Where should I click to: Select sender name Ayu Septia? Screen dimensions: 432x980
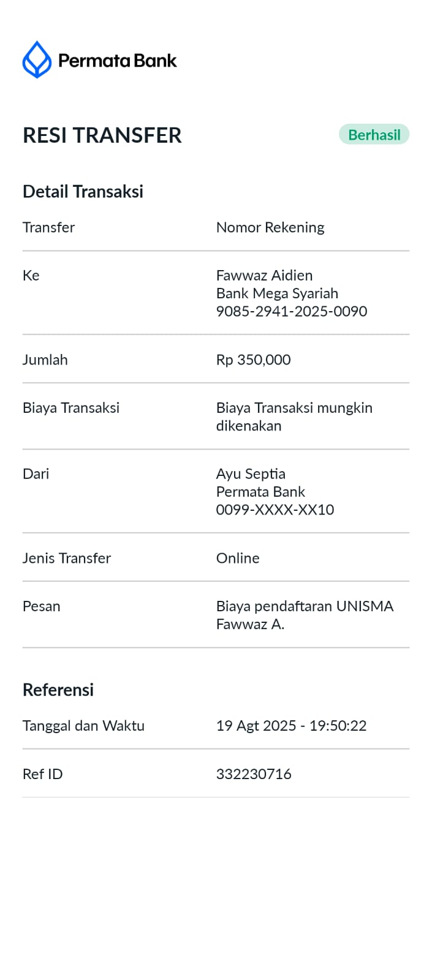point(251,474)
